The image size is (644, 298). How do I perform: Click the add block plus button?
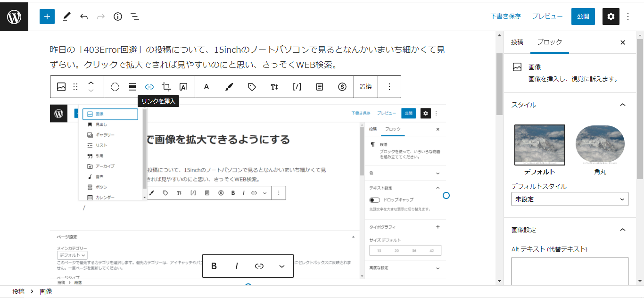[47, 17]
